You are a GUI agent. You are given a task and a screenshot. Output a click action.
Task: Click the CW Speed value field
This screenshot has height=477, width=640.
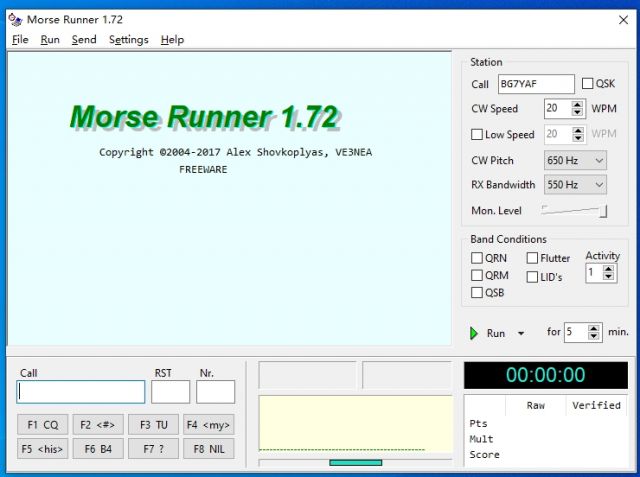558,109
